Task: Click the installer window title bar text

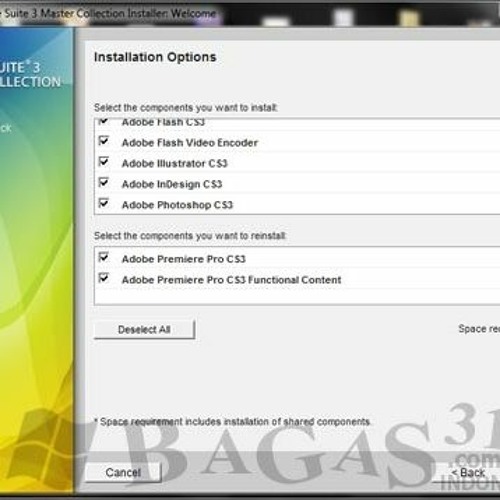Action: [108, 13]
